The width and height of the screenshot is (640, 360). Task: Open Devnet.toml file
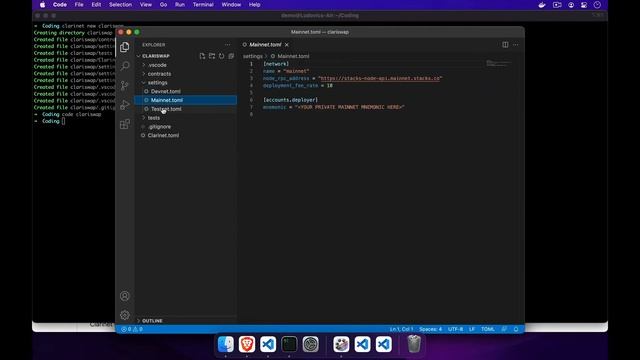click(186, 91)
